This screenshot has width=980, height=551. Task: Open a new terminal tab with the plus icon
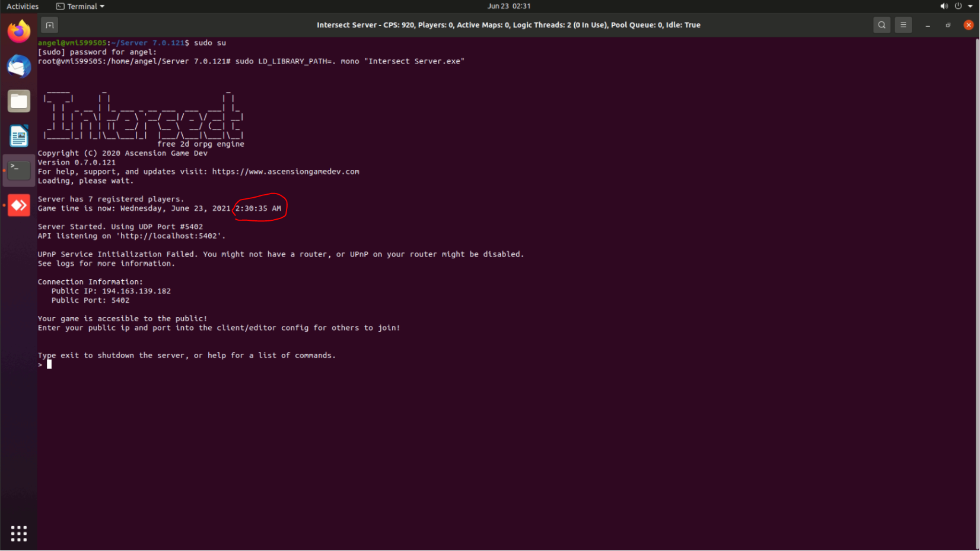[49, 25]
